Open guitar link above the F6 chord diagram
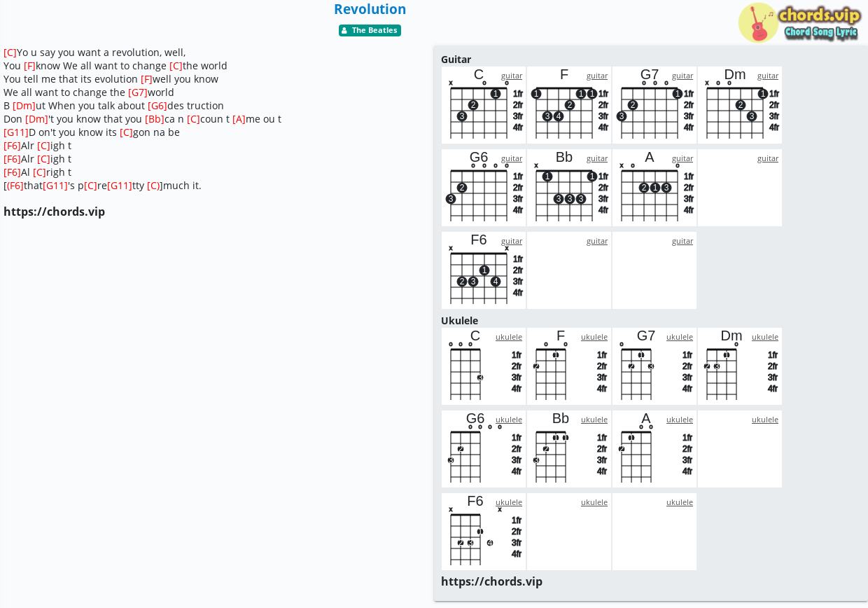The image size is (868, 608). (512, 241)
